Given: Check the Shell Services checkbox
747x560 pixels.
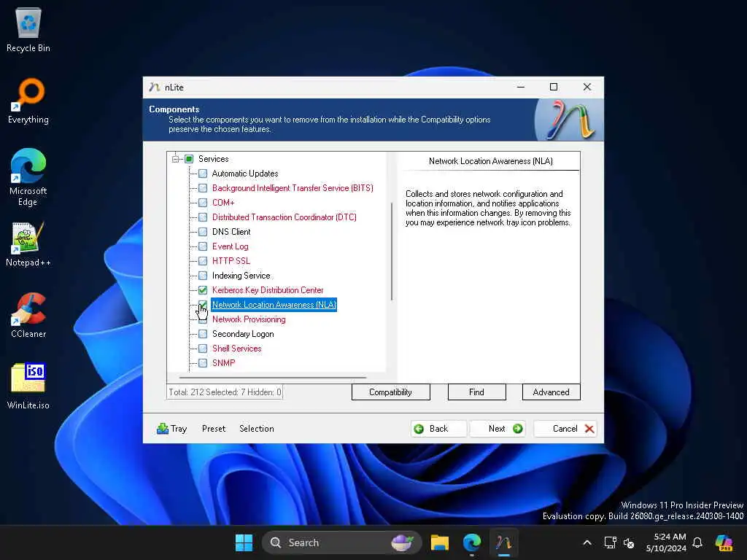Looking at the screenshot, I should (203, 349).
